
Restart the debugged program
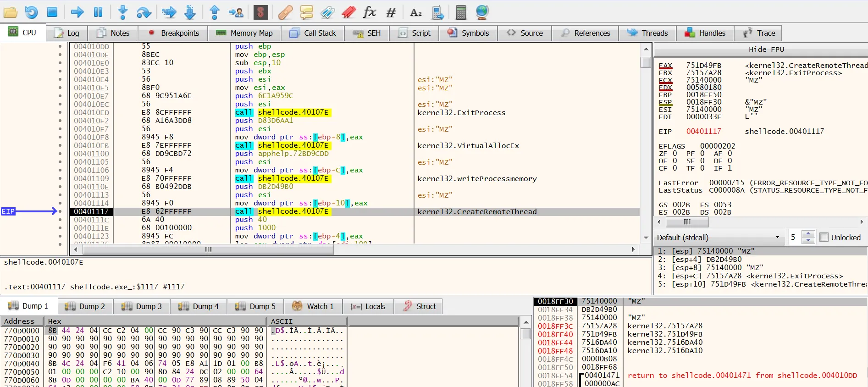31,12
